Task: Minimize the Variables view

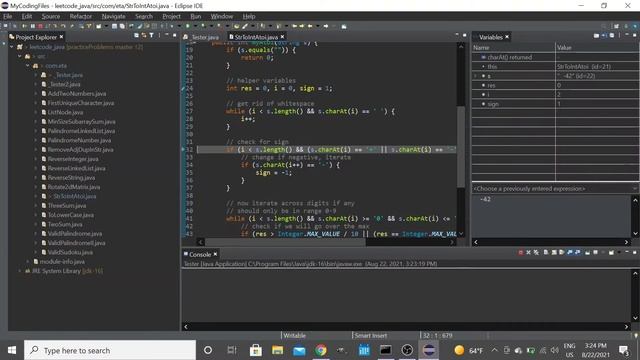Action: coord(627,35)
